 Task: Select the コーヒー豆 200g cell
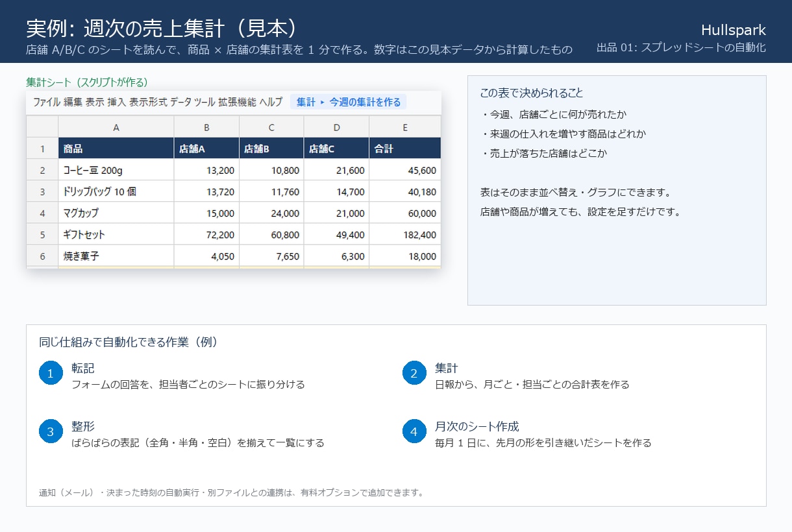(116, 170)
